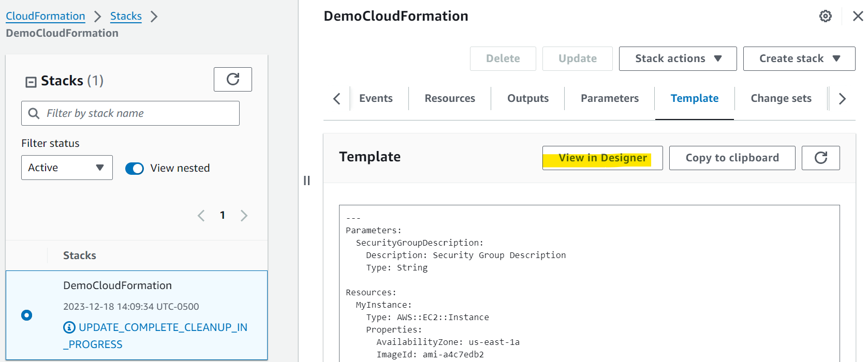This screenshot has height=362, width=868.
Task: Click the timestamp 2023-12-18 14:09:34 UTC-0500
Action: 131,307
